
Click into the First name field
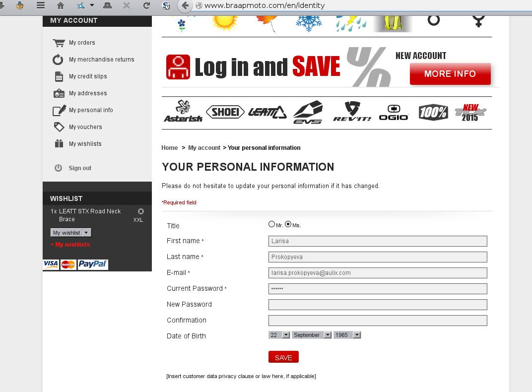[378, 241]
